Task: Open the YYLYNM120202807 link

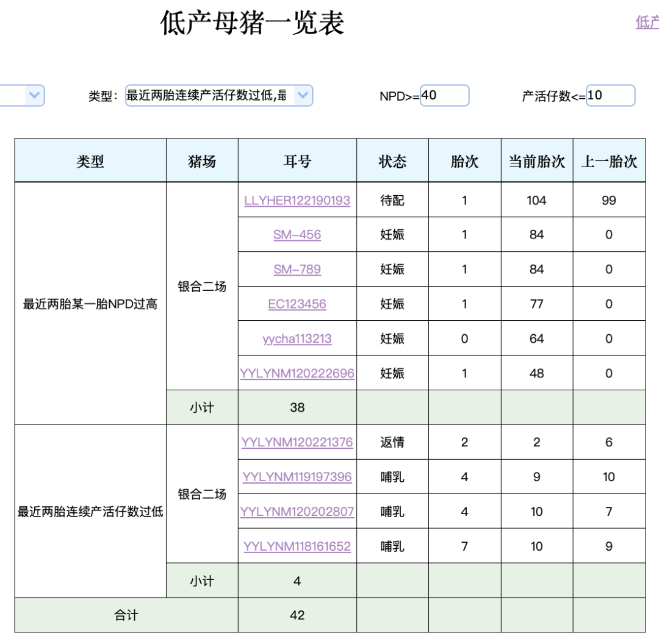Action: (x=297, y=512)
